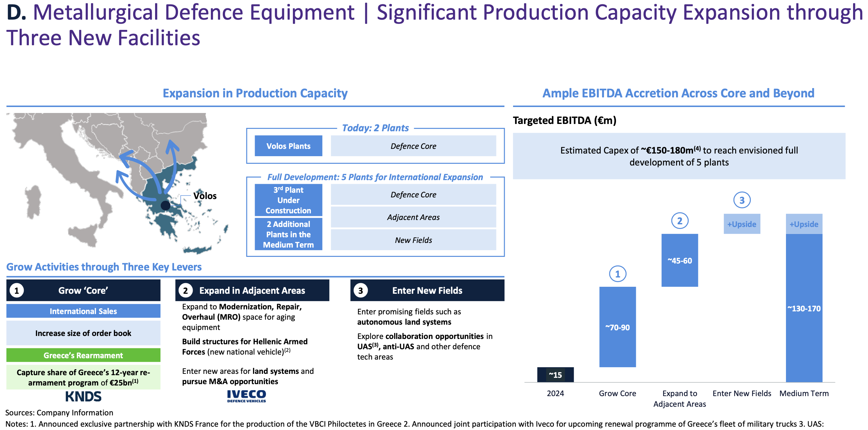This screenshot has width=868, height=430.
Task: Click the Targeted EBITDA (€m) label
Action: [x=564, y=120]
